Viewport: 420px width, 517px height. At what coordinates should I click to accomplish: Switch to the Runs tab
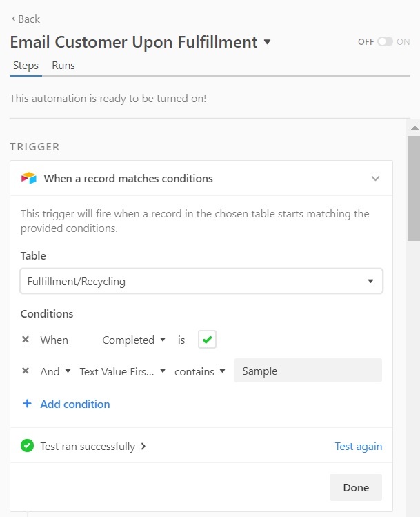point(63,66)
